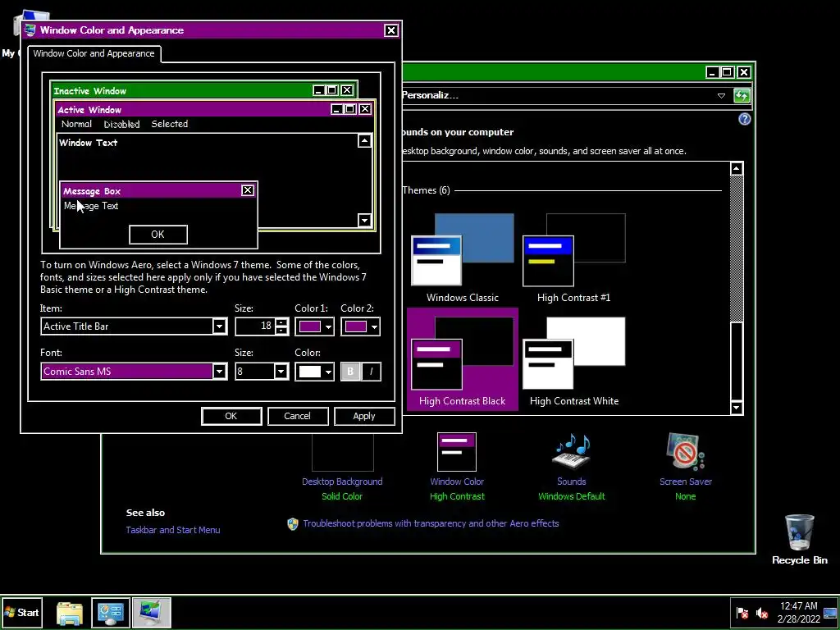Click the Show desktop icon beside the clock

point(830,613)
